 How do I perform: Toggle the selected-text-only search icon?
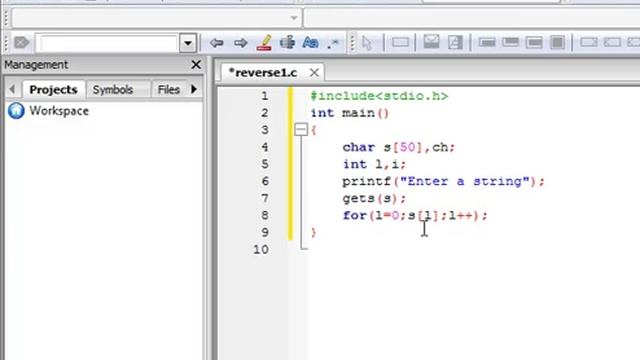pos(287,42)
